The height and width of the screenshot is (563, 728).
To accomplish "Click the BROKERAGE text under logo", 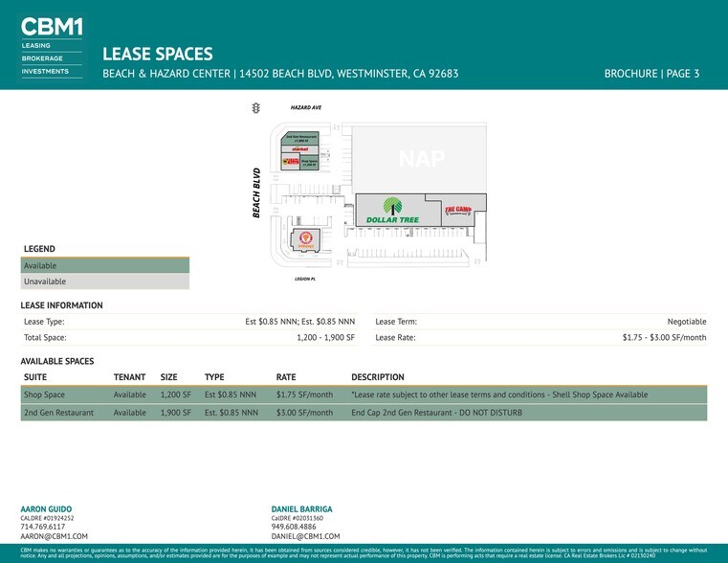I will pos(42,58).
